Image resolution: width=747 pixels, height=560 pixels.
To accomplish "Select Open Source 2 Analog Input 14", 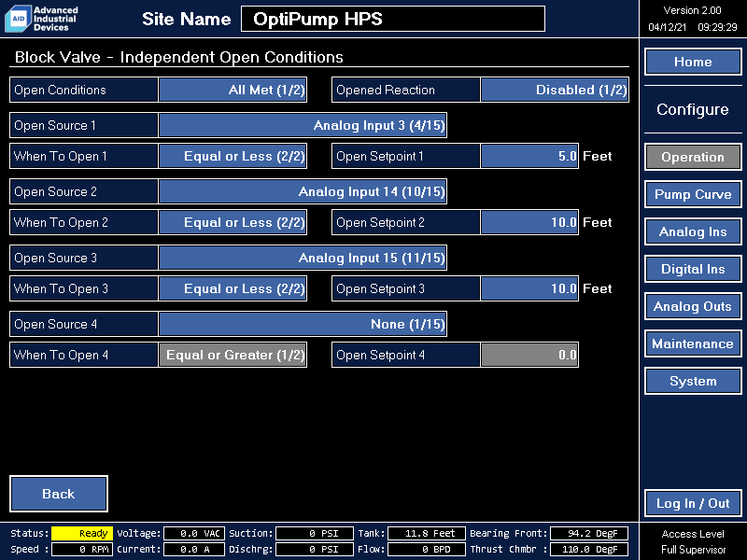I will click(303, 191).
